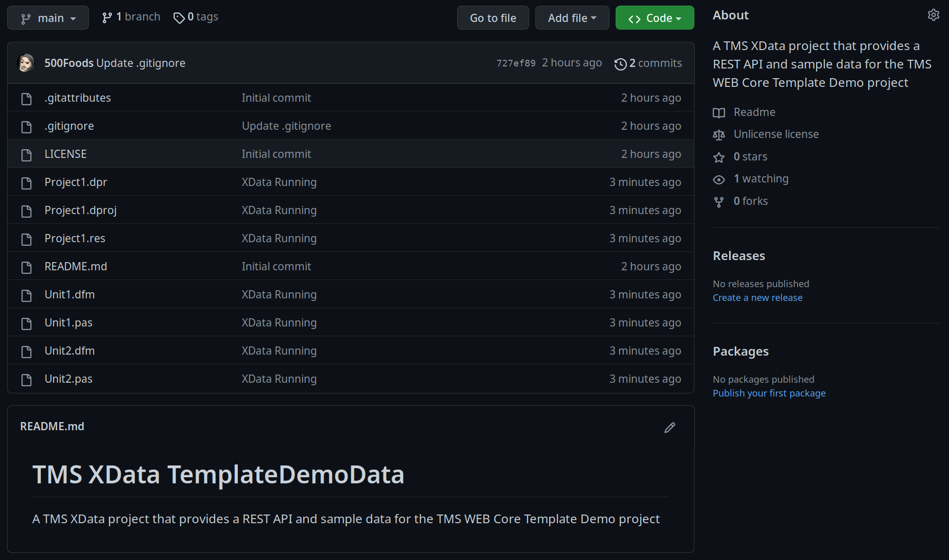Screen dimensions: 949x560
Task: Open the Readme link in About
Action: coord(754,112)
